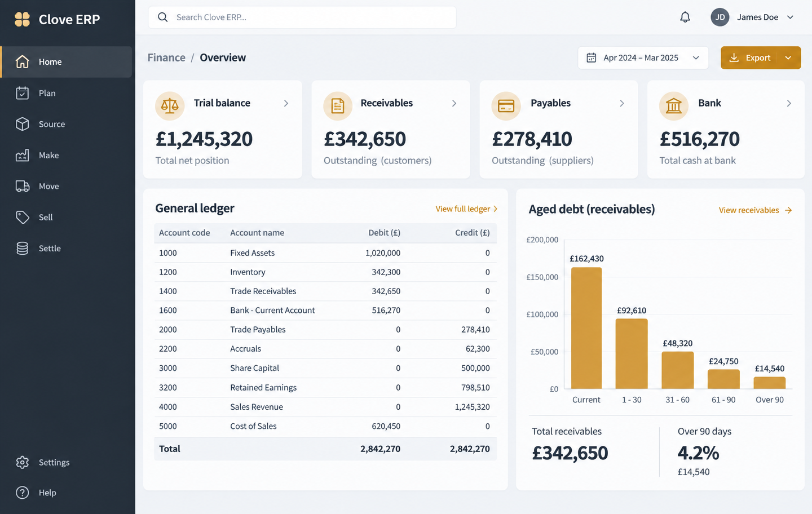Open the notifications bell
812x514 pixels.
(x=685, y=17)
